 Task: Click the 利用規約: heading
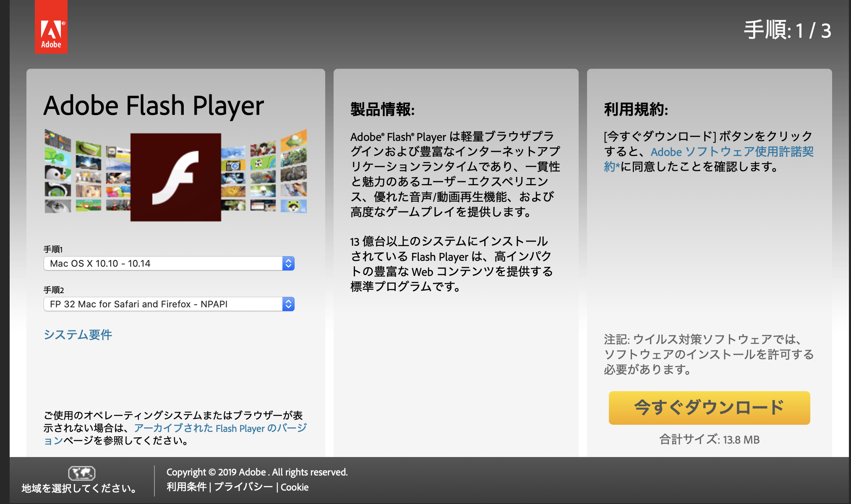[636, 109]
